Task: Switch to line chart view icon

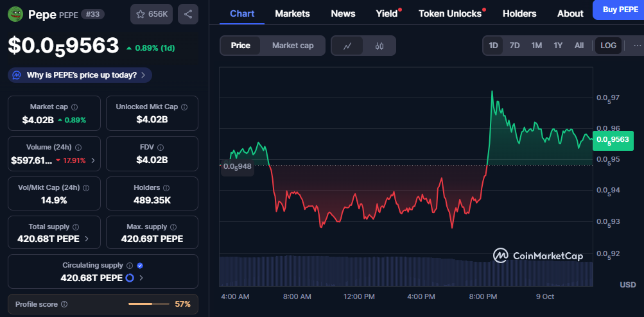Action: (347, 46)
